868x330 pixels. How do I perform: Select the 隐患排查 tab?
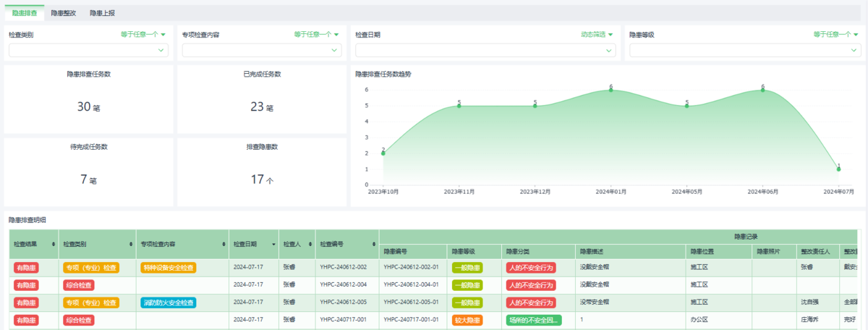pyautogui.click(x=25, y=13)
